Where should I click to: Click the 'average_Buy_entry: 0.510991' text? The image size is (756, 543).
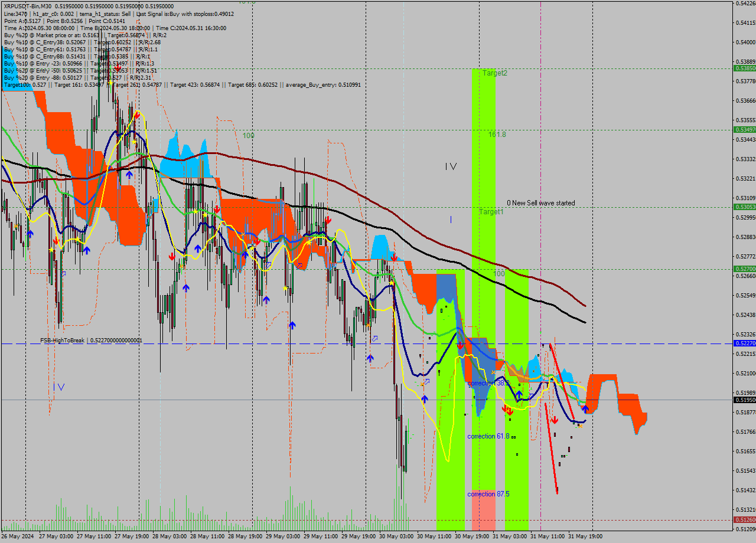pyautogui.click(x=323, y=84)
